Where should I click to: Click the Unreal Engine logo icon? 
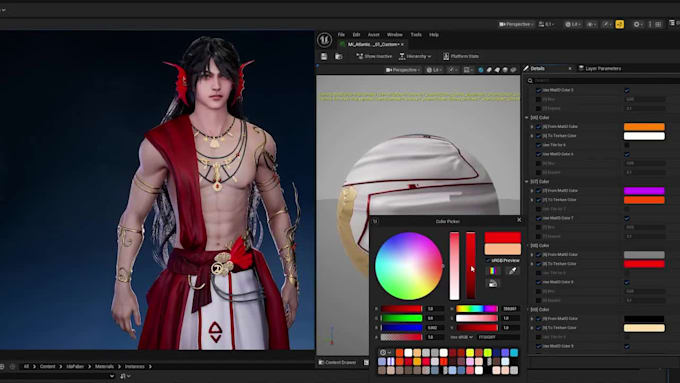pyautogui.click(x=324, y=40)
